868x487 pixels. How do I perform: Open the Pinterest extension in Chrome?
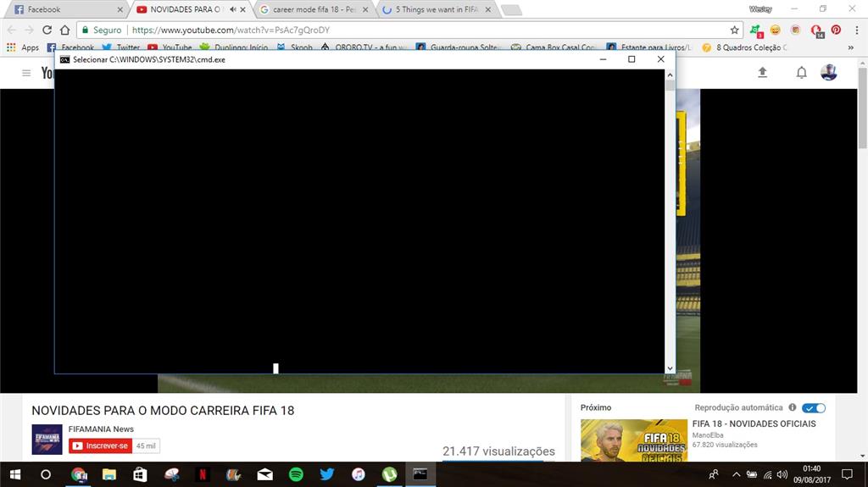point(836,30)
